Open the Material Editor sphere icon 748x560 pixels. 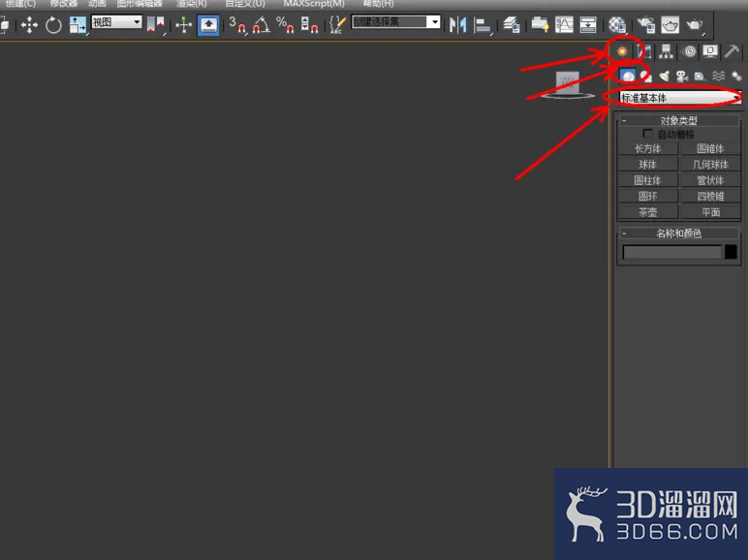[x=617, y=25]
